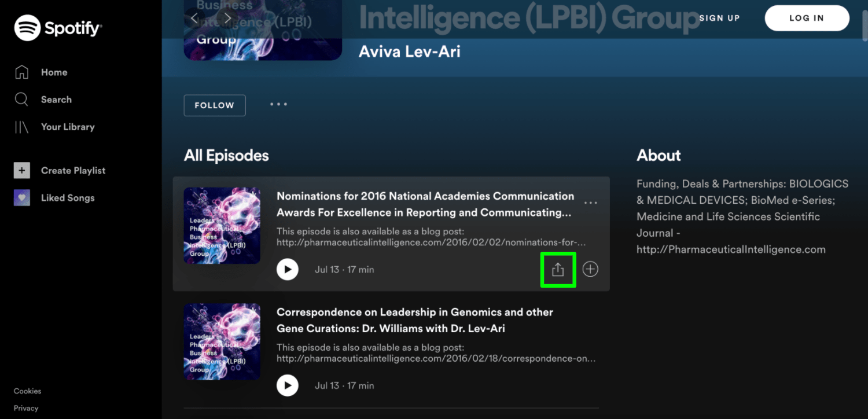The width and height of the screenshot is (868, 419).
Task: Open more options for Nominations episode
Action: pyautogui.click(x=590, y=203)
